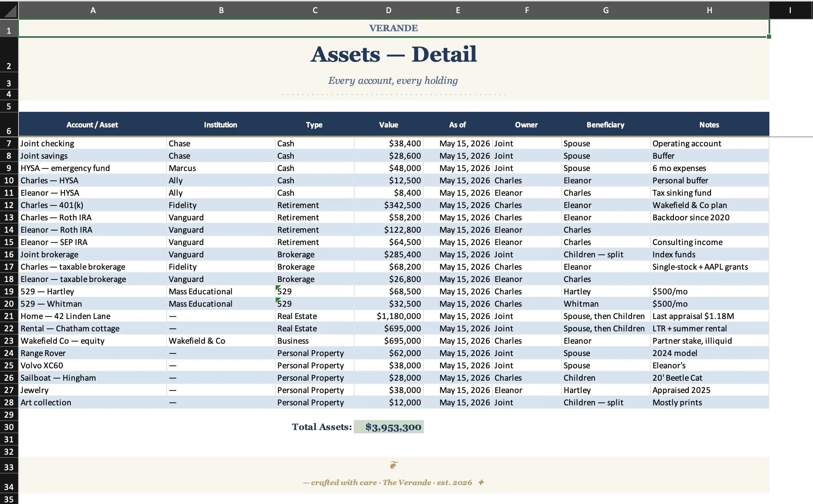Select 'Charles — Roth IRA' cell

(x=93, y=217)
